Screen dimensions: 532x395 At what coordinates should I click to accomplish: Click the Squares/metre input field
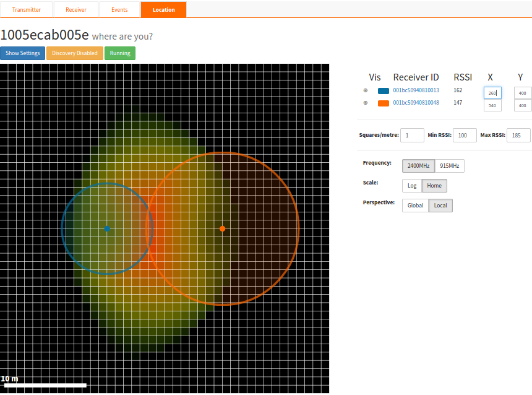click(412, 135)
